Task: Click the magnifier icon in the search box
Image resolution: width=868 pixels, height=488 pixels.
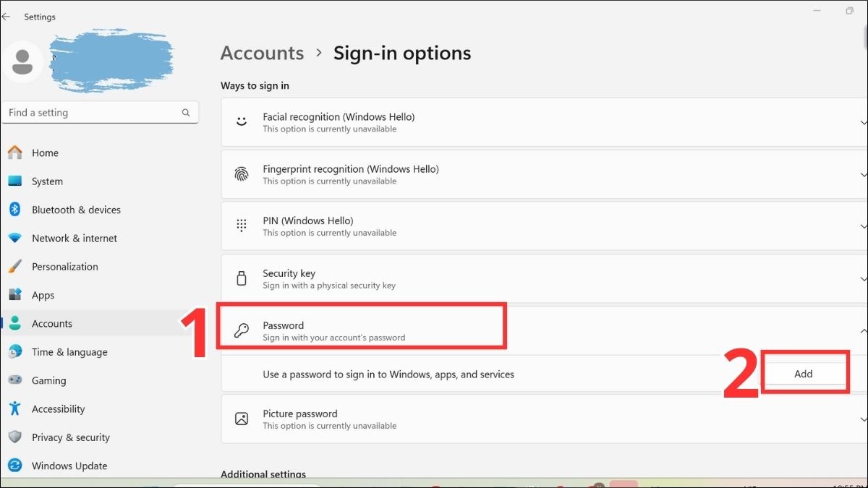Action: coord(186,113)
